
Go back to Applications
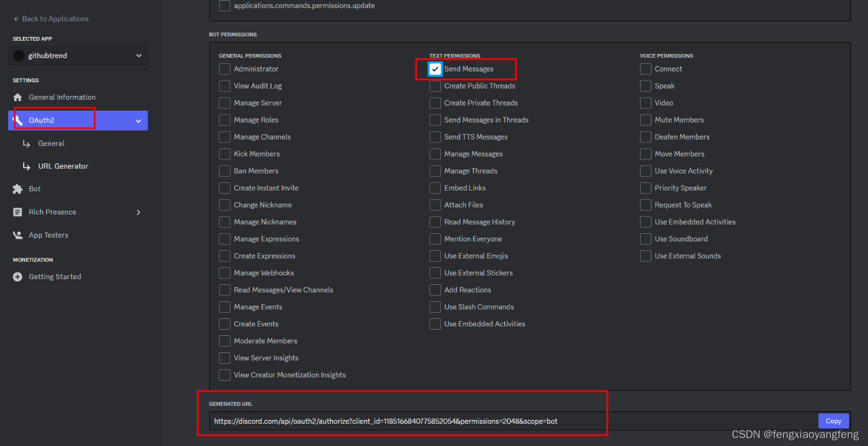[51, 19]
